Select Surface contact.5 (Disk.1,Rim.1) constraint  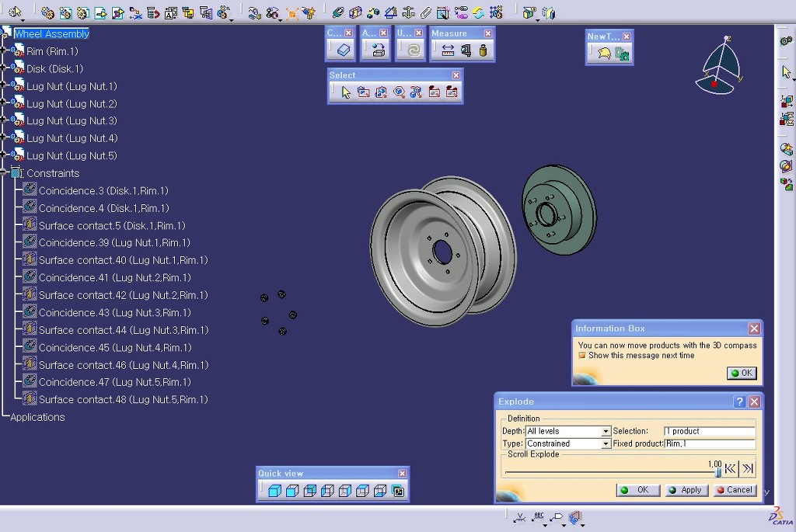111,226
